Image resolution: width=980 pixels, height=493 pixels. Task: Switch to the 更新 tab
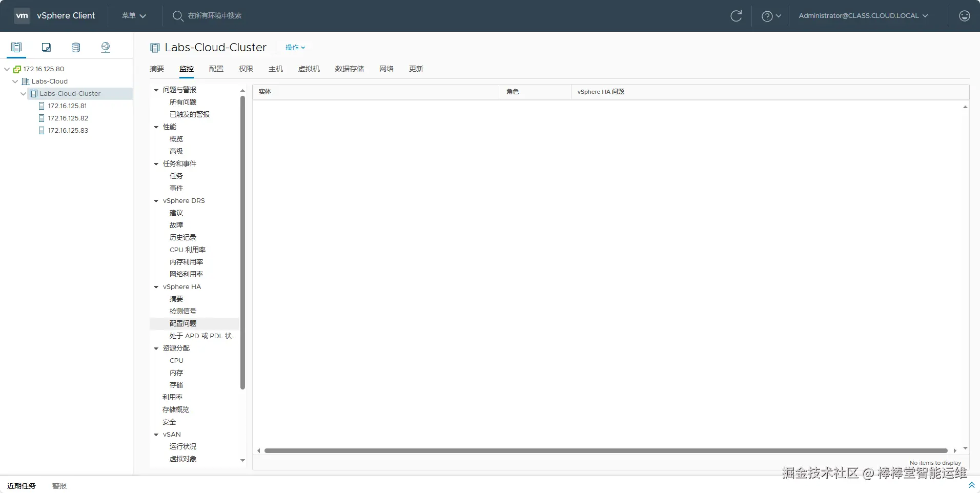point(416,69)
